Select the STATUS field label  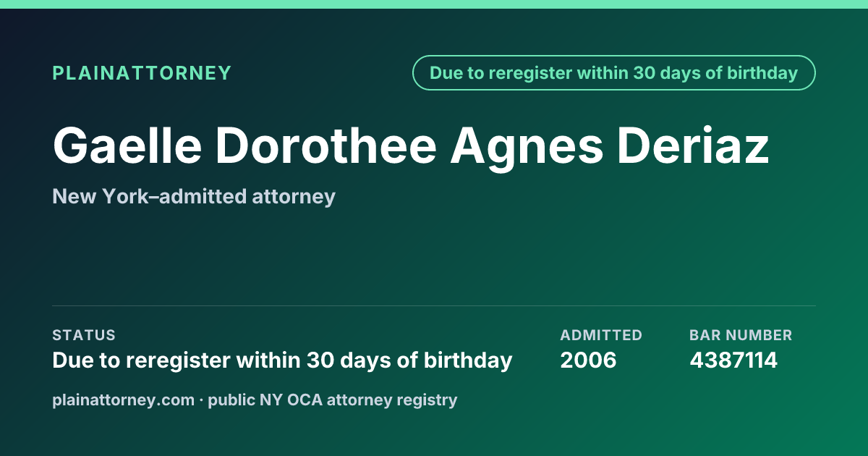(84, 335)
